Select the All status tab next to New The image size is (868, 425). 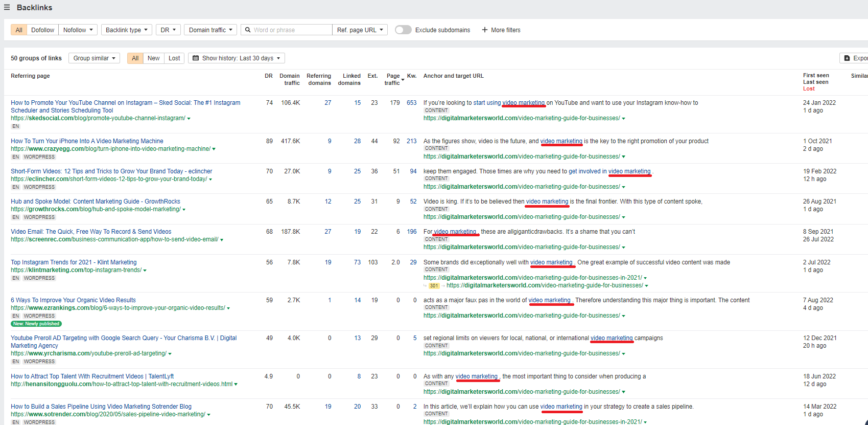[x=135, y=58]
